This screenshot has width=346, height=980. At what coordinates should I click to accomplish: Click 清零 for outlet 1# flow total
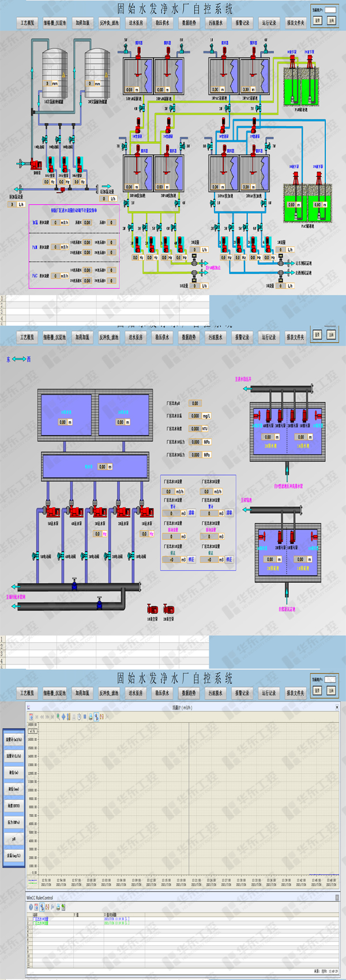(x=191, y=512)
